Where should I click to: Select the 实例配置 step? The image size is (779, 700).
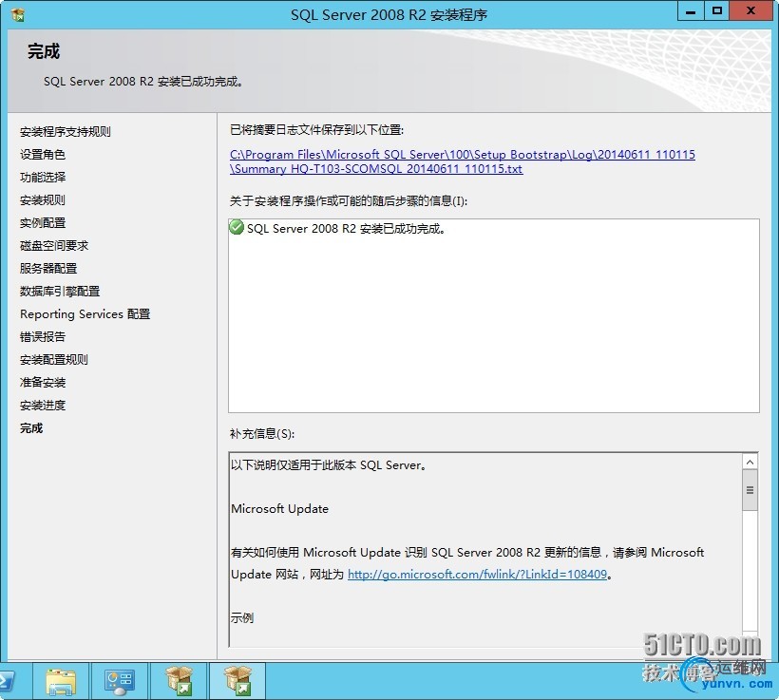pos(43,223)
